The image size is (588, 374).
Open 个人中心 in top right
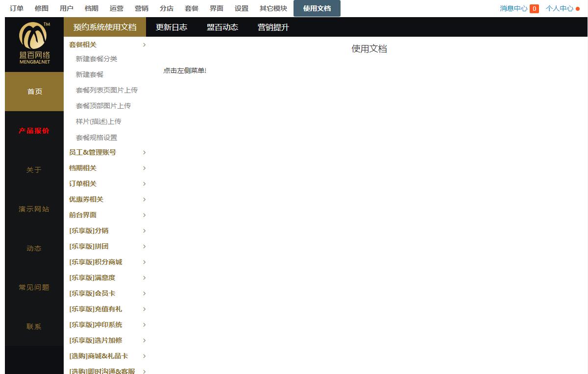pyautogui.click(x=560, y=8)
